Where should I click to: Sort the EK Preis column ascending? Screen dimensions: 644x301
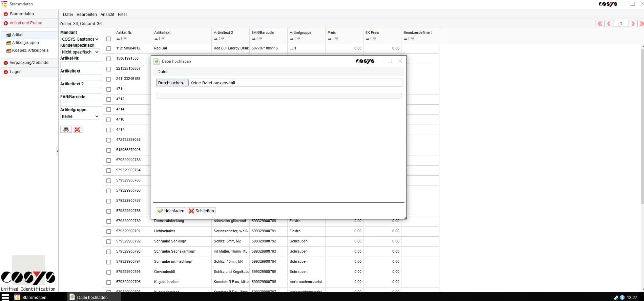(x=368, y=39)
